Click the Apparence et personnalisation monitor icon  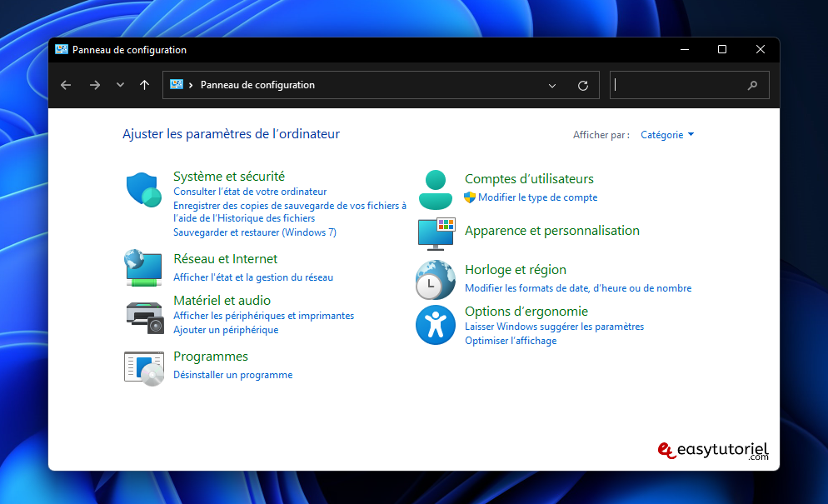click(436, 234)
